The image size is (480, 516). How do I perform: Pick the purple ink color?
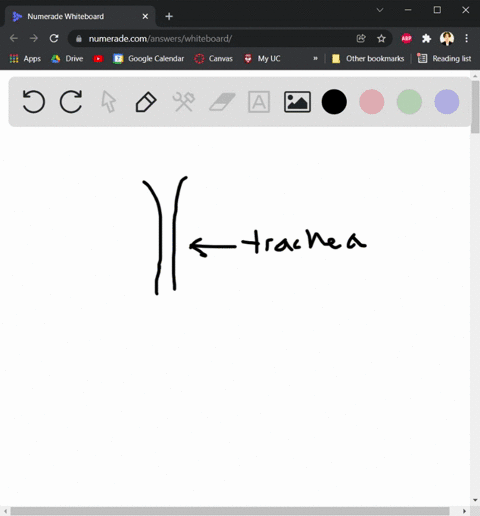pyautogui.click(x=447, y=102)
